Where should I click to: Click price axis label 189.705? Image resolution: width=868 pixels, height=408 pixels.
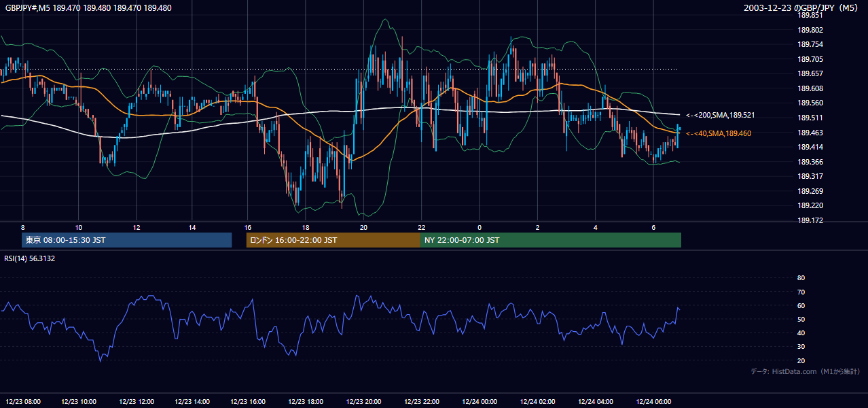click(810, 59)
